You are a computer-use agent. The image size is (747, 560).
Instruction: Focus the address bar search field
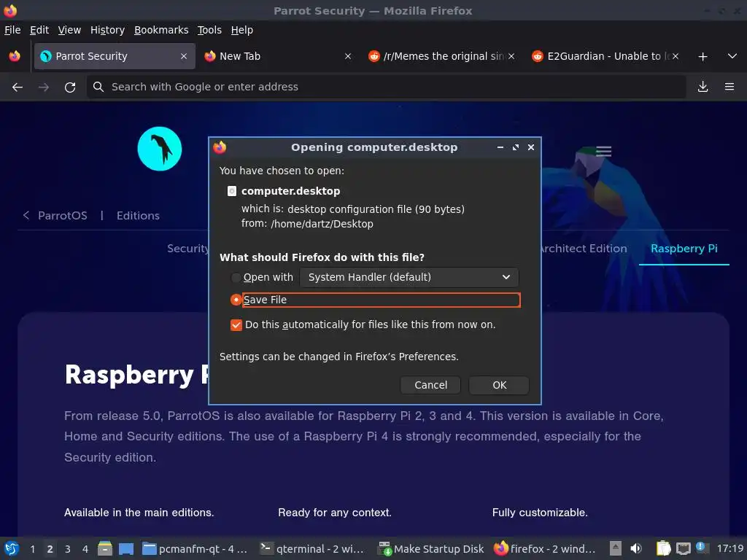[387, 87]
